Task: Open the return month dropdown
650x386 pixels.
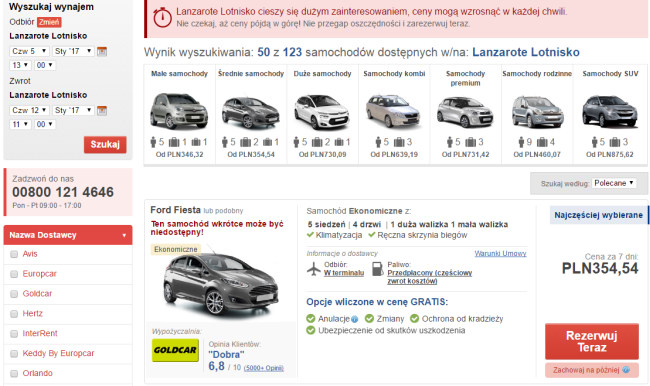Action: pos(74,111)
